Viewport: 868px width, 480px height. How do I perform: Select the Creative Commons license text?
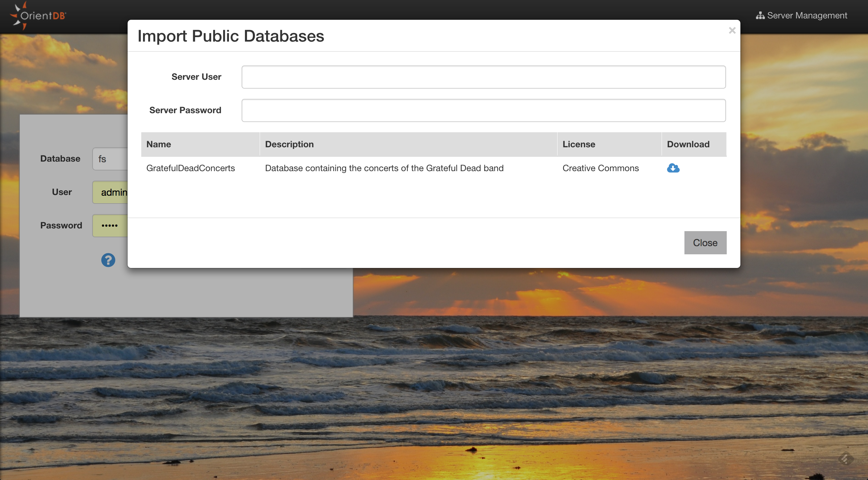pos(601,168)
